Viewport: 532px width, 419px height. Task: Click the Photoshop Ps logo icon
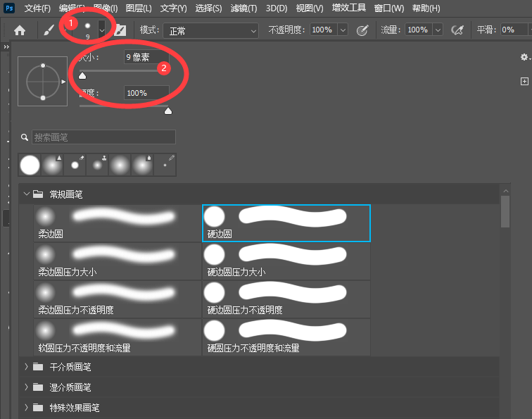(x=9, y=8)
